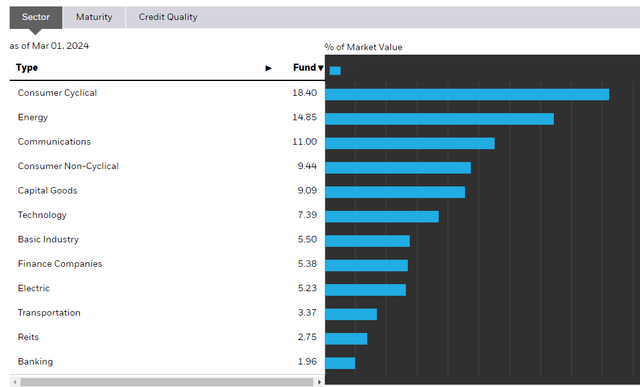Click the 9.09 fund value
640x387 pixels.
click(307, 191)
